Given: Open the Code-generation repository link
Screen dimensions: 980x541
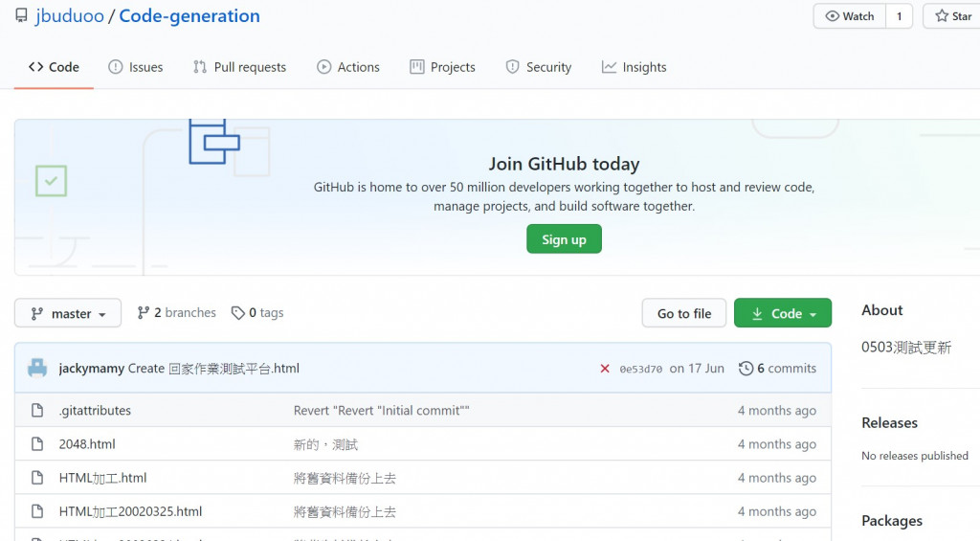Looking at the screenshot, I should (189, 15).
